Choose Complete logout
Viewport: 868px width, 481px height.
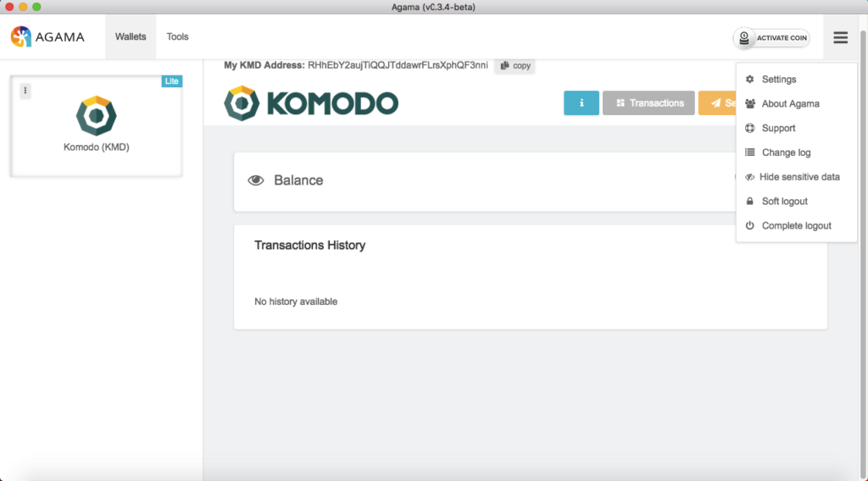point(796,225)
